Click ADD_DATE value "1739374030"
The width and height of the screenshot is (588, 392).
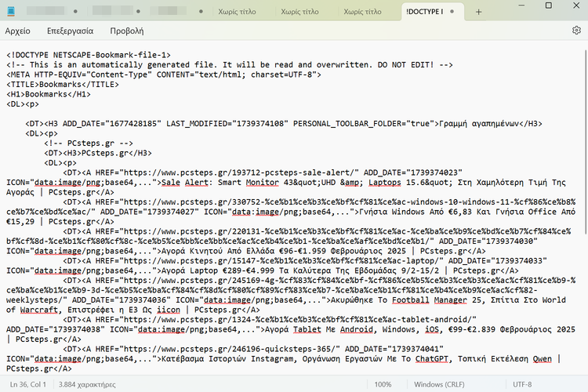point(510,241)
